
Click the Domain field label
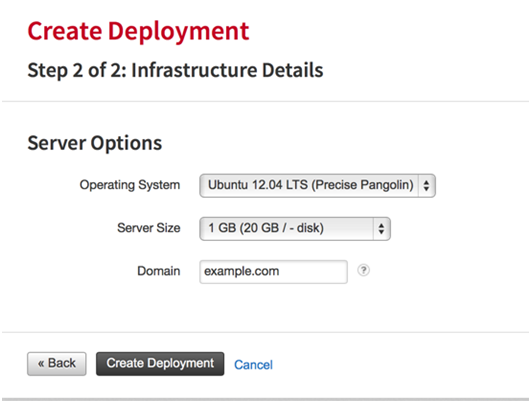click(x=158, y=271)
